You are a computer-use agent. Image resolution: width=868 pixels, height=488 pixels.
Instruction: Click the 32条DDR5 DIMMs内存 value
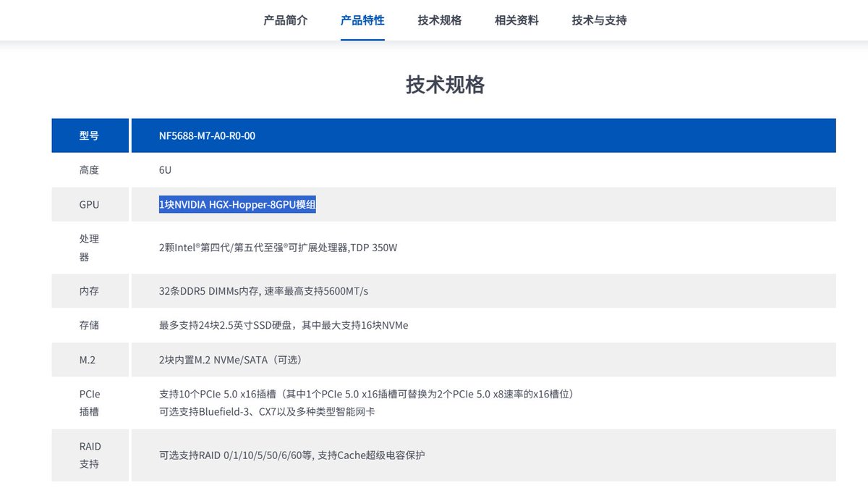pyautogui.click(x=263, y=291)
